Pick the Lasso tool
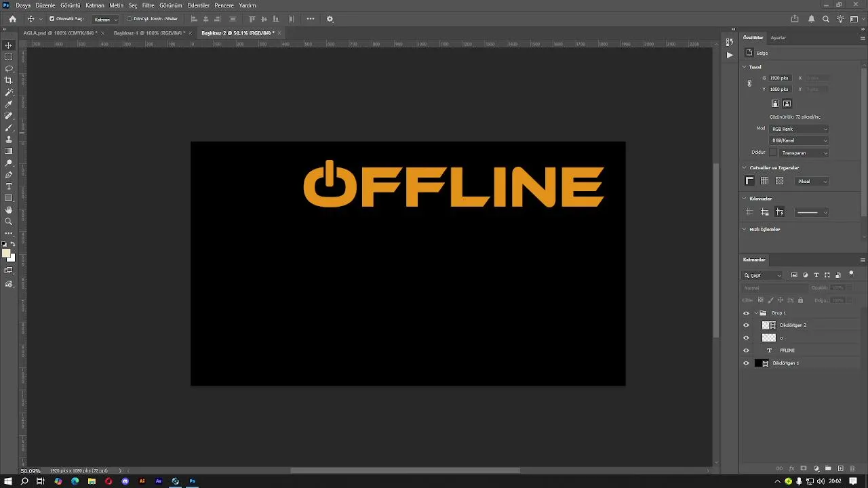868x488 pixels. click(x=9, y=68)
